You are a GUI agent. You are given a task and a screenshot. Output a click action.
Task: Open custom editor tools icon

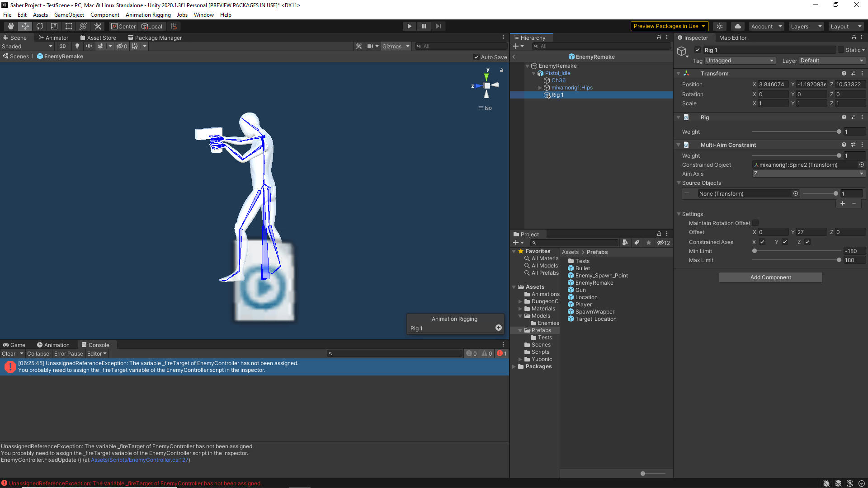tap(98, 26)
